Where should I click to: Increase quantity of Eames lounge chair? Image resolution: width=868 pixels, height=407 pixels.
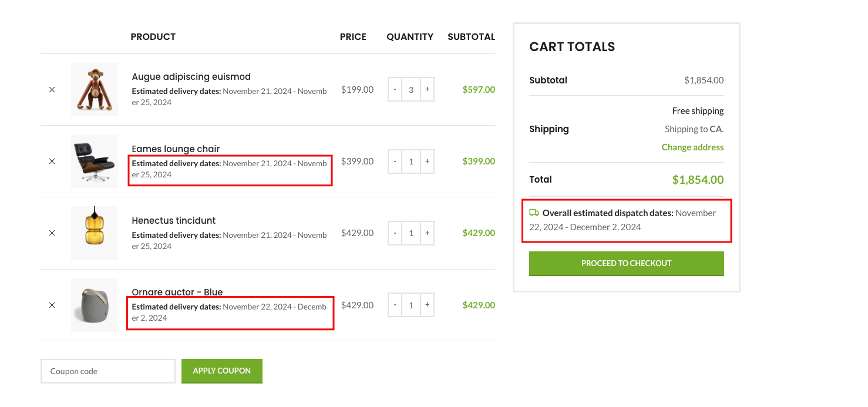click(427, 162)
